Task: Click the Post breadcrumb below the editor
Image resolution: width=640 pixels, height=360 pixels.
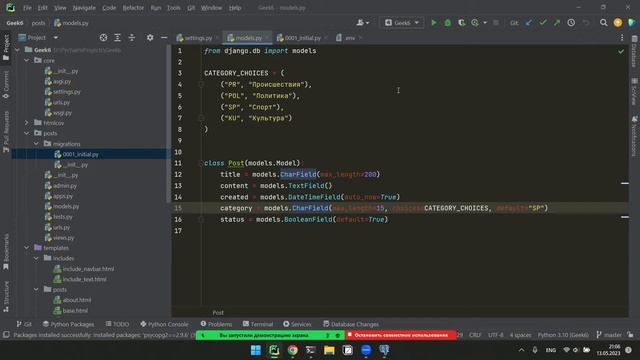Action: pos(218,313)
